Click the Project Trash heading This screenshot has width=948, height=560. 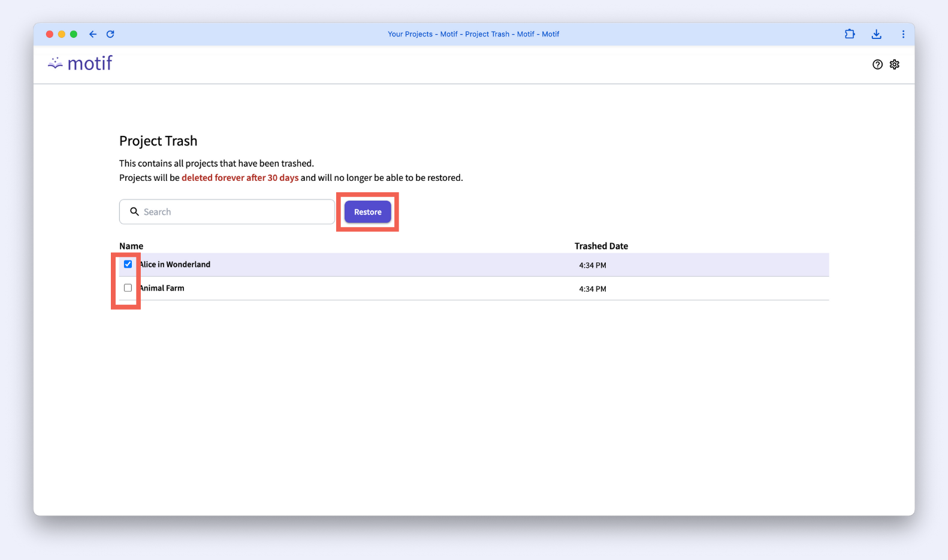(158, 141)
